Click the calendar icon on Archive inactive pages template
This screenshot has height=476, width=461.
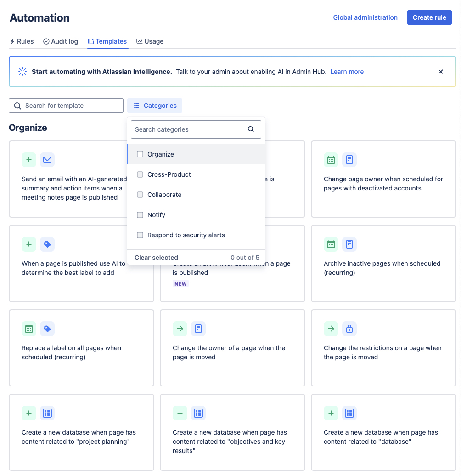pos(331,244)
